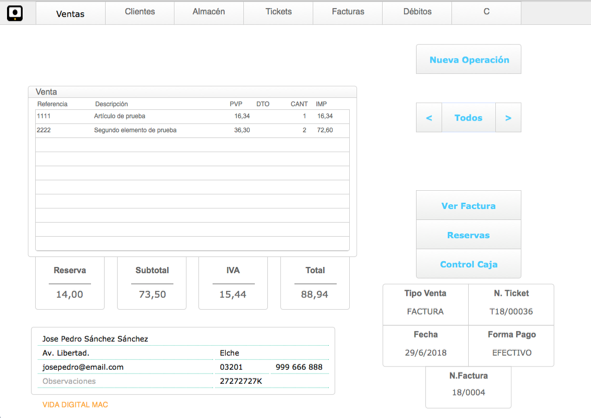591x418 pixels.
Task: Open the Facturas tab
Action: 348,12
